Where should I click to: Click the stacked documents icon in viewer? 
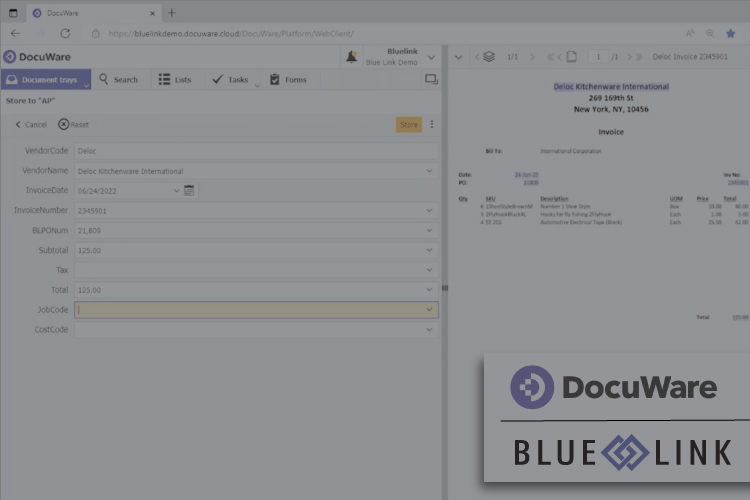click(x=488, y=57)
